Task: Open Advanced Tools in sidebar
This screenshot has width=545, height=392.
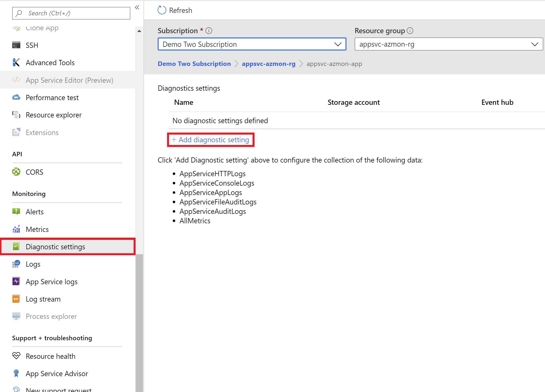Action: click(50, 63)
